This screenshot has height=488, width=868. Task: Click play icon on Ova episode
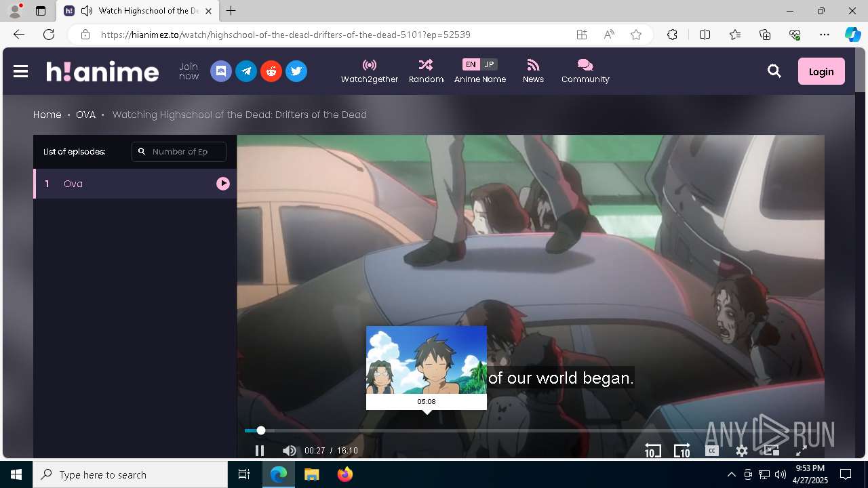223,184
